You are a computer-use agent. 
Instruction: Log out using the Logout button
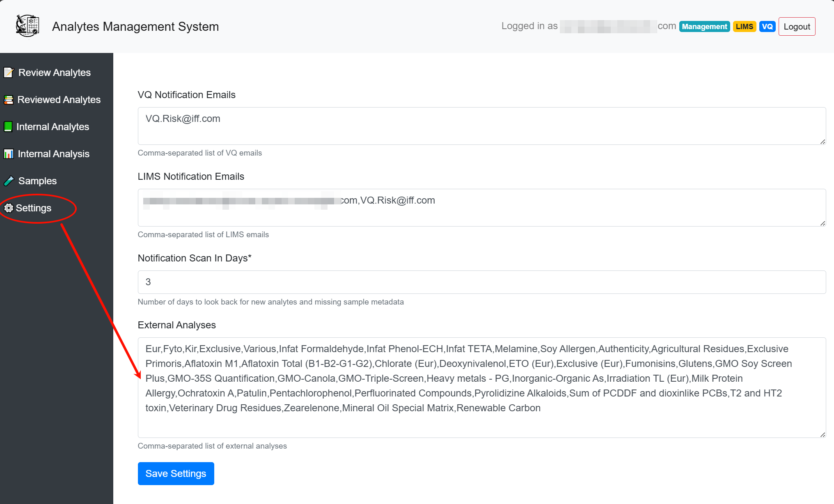pyautogui.click(x=796, y=27)
